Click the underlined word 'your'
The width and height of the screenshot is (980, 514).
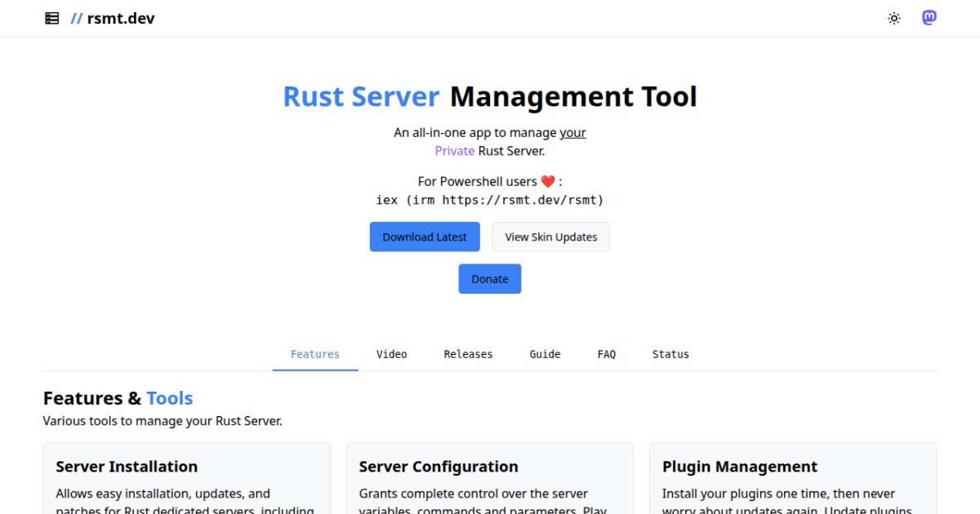pos(575,132)
